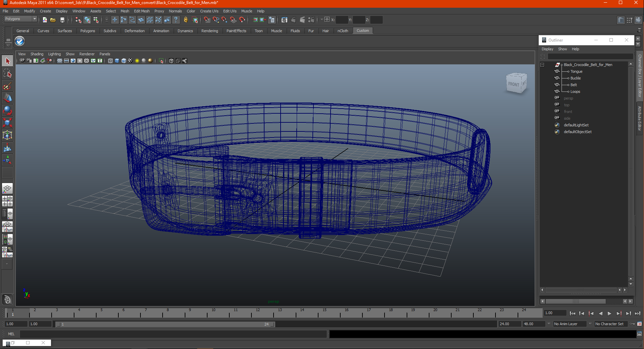This screenshot has height=349, width=644.
Task: Click the MEL command input field
Action: pos(173,334)
